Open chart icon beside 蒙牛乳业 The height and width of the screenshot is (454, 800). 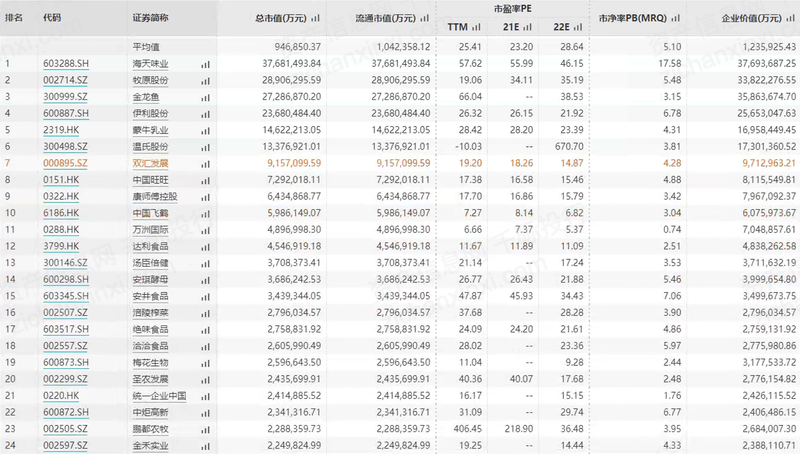point(205,131)
